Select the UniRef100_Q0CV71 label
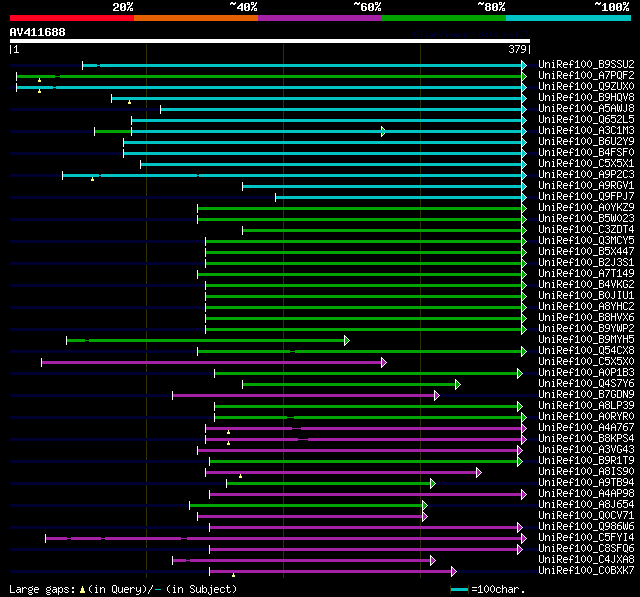The width and height of the screenshot is (640, 597). coord(586,516)
